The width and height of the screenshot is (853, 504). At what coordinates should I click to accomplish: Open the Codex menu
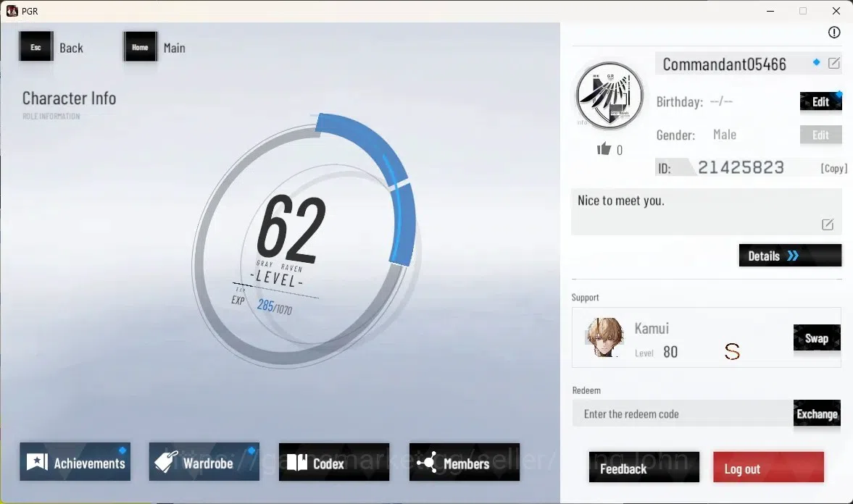click(x=334, y=462)
